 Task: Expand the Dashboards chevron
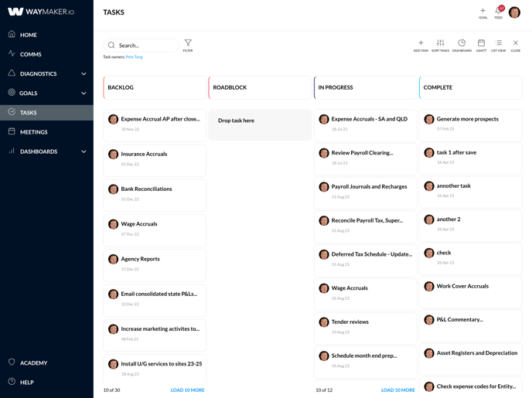(84, 151)
